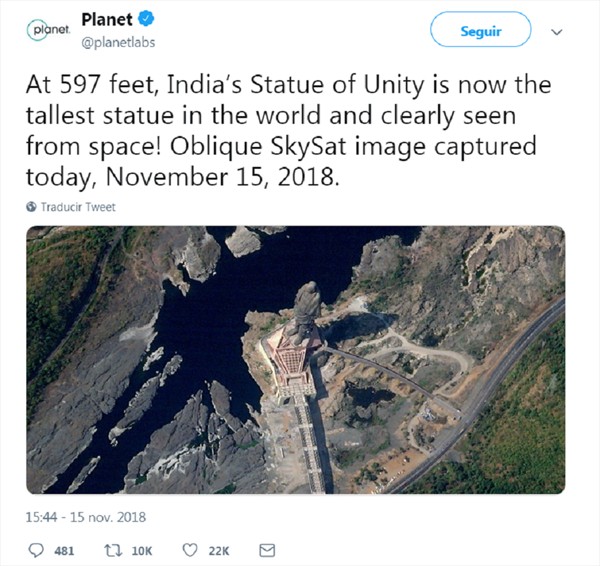The width and height of the screenshot is (600, 566).
Task: Click the reply speech bubble icon
Action: [37, 551]
